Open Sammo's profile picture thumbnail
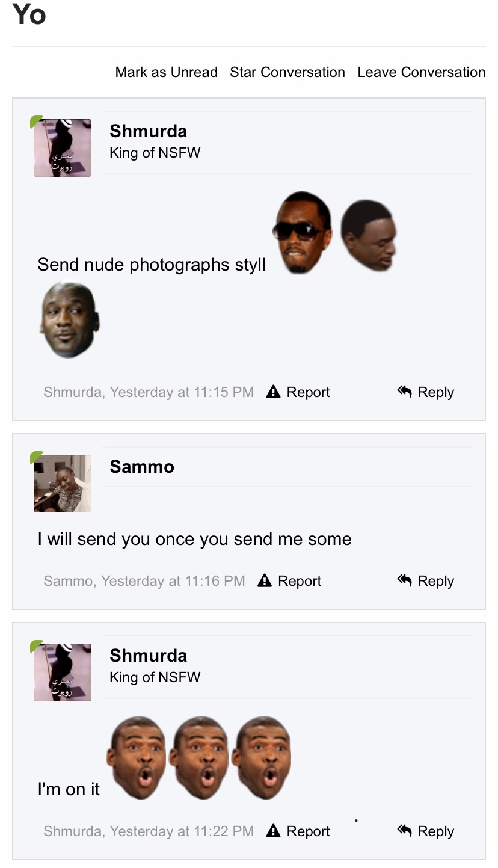 click(x=63, y=484)
